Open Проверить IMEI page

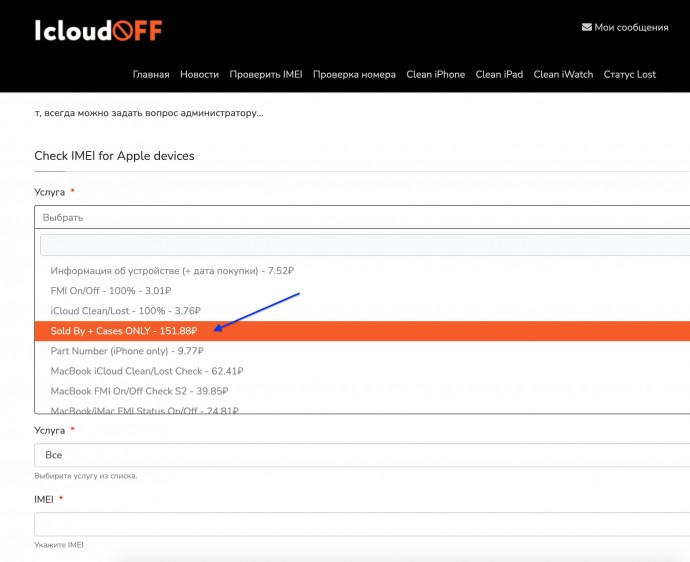265,75
